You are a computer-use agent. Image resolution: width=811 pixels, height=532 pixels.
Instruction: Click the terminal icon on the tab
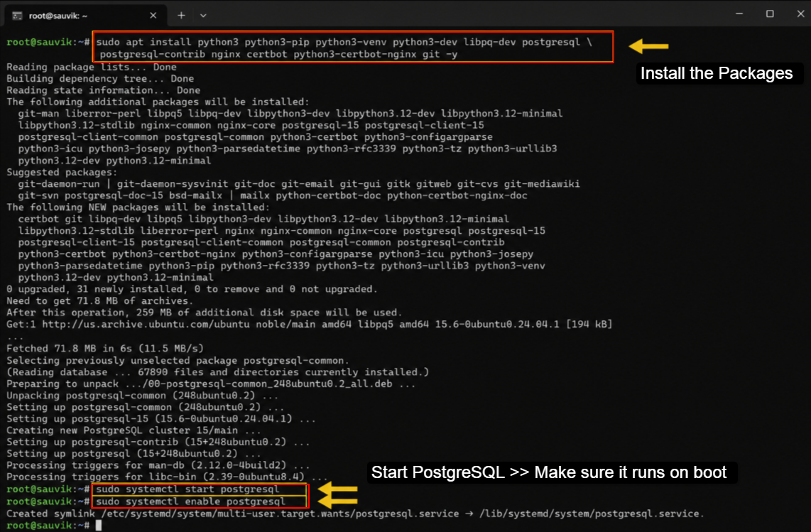(17, 16)
